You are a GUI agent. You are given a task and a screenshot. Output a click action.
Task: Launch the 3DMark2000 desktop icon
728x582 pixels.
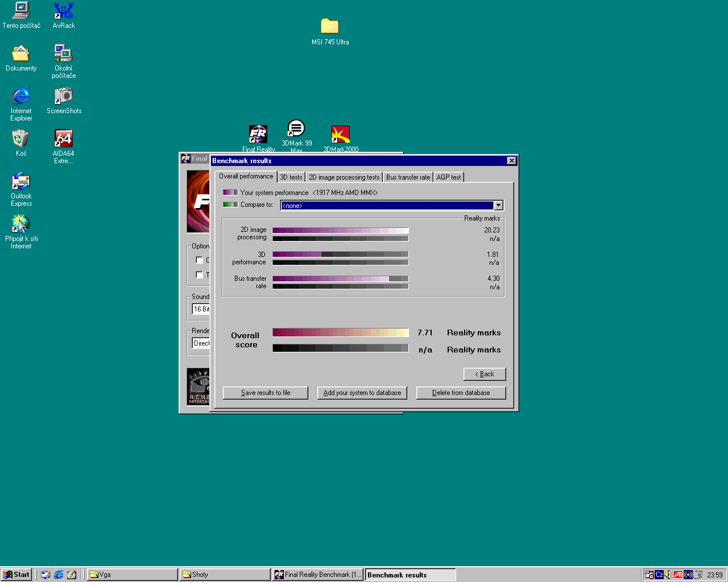[x=341, y=135]
